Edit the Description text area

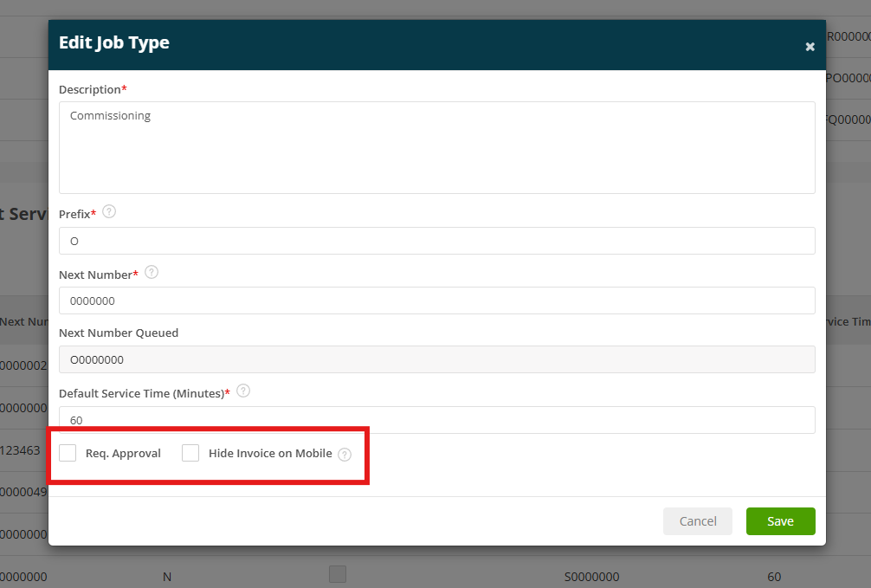pos(437,147)
